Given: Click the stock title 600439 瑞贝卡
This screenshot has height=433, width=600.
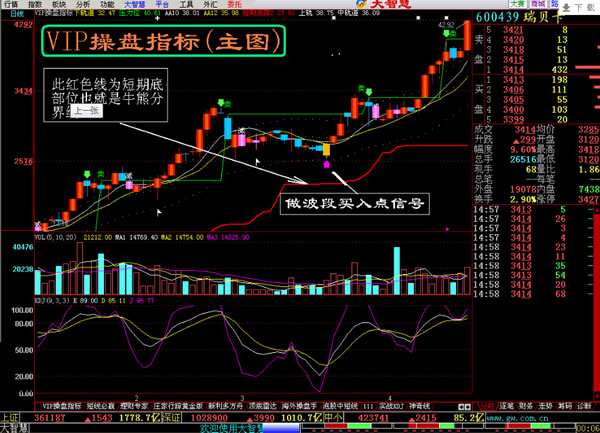Looking at the screenshot, I should 519,17.
